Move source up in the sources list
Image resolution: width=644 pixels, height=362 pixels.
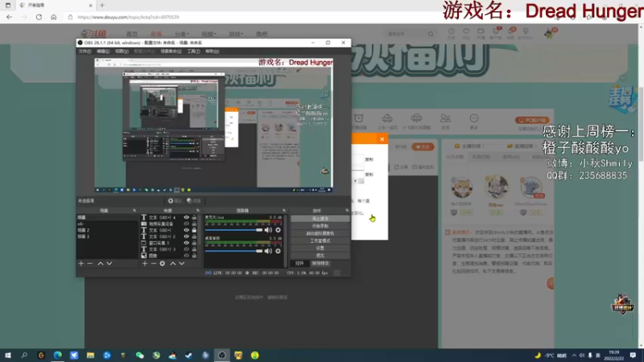click(172, 264)
